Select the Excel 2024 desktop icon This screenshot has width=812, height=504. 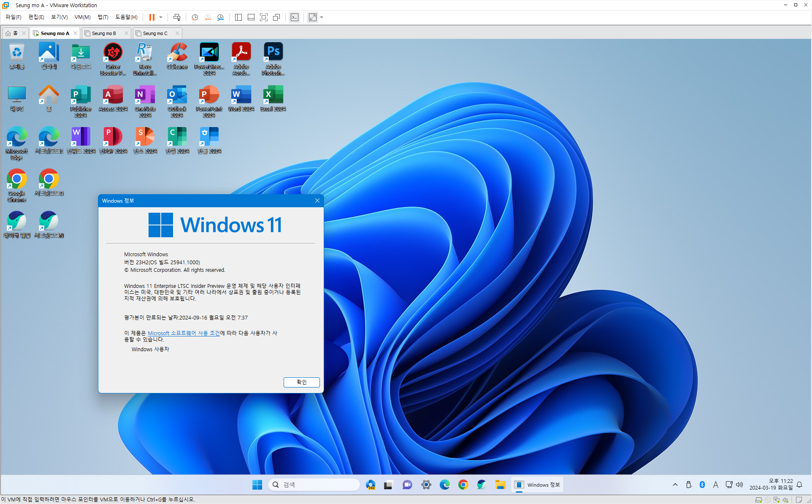pos(273,98)
